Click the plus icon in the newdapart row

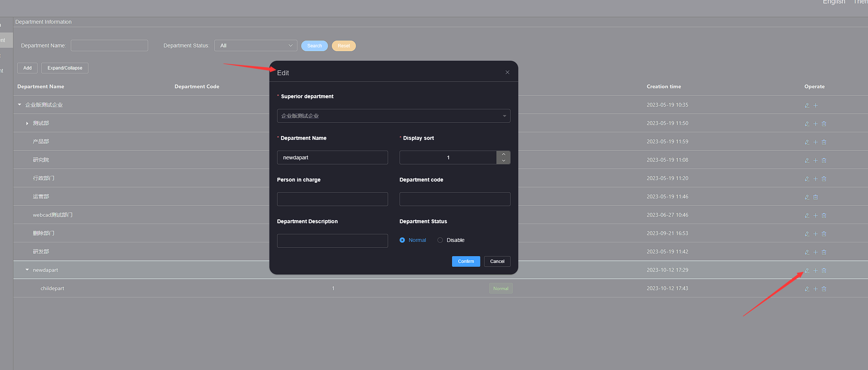(x=816, y=271)
